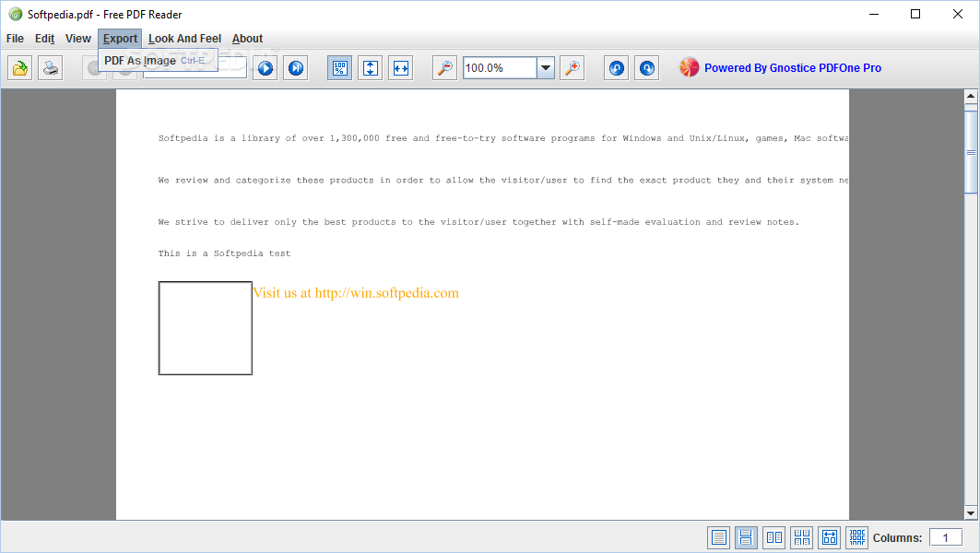Viewport: 980px width, 553px height.
Task: Open Powered By Gnostice PDFOne Pro link
Action: [x=793, y=68]
